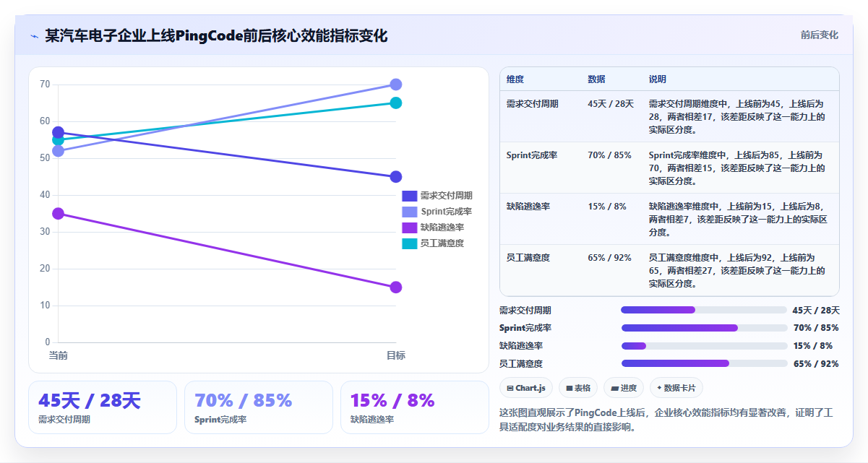Click the 数据 column header
Image resolution: width=868 pixels, height=463 pixels.
pyautogui.click(x=596, y=79)
